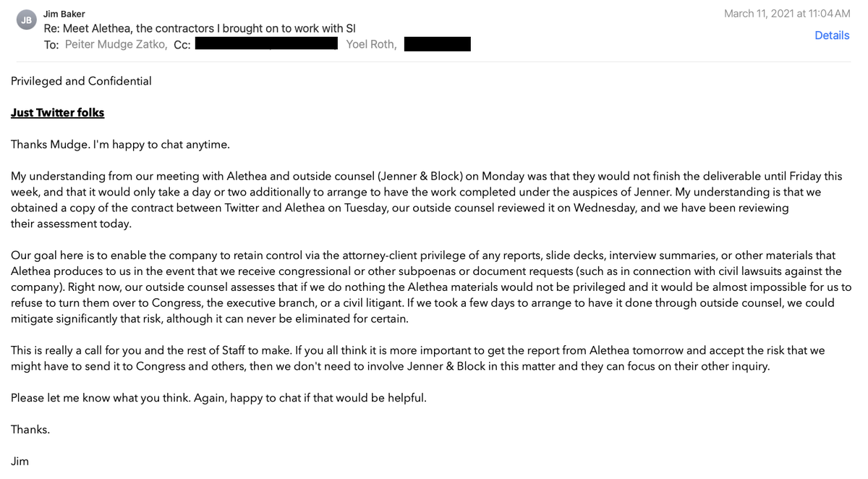The height and width of the screenshot is (479, 868).
Task: Click the sender name Jim Baker
Action: [x=64, y=14]
